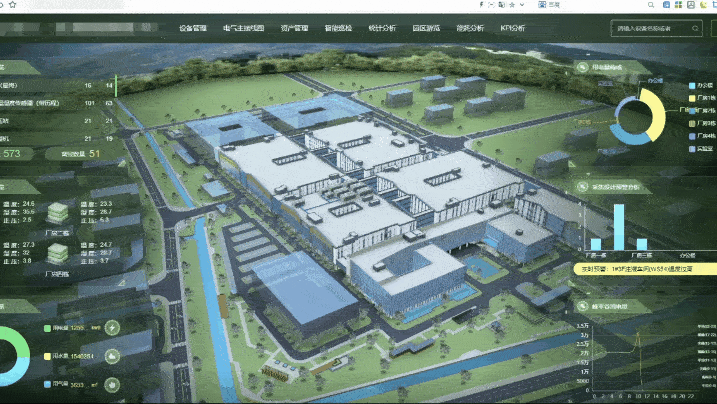Click the 厂房一栋 bar chart axis label

pyautogui.click(x=596, y=255)
